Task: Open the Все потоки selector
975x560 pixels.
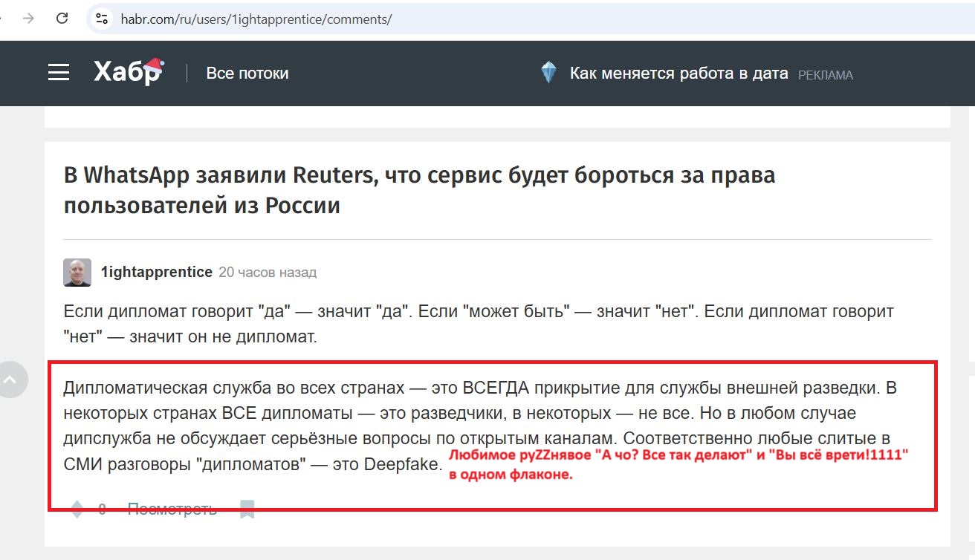Action: [x=247, y=73]
